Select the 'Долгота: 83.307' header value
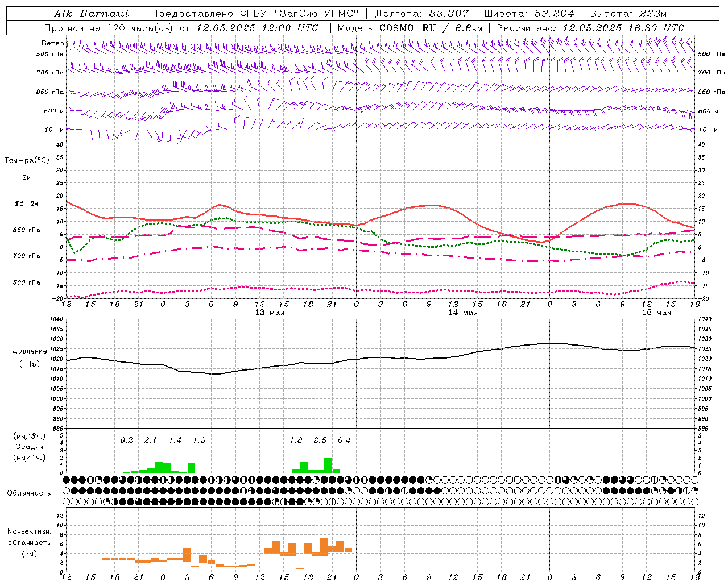The image size is (728, 582). tap(422, 14)
